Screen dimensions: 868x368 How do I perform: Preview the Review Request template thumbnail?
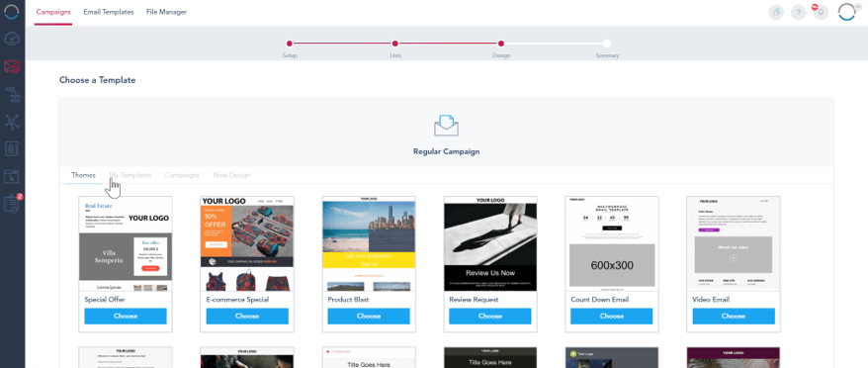490,244
